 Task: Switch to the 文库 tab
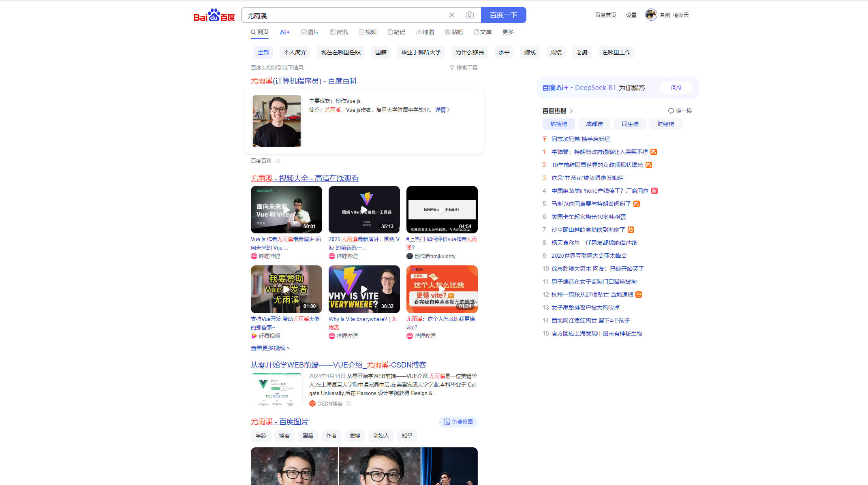pyautogui.click(x=483, y=32)
